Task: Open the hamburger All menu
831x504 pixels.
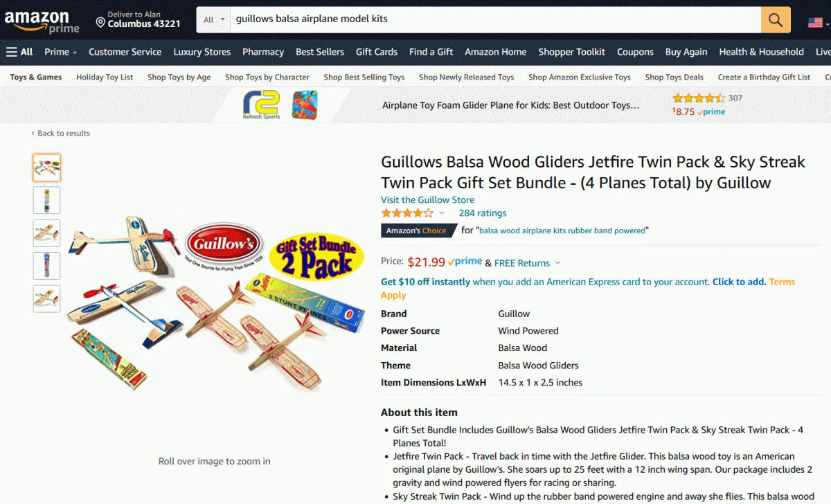Action: coord(19,52)
